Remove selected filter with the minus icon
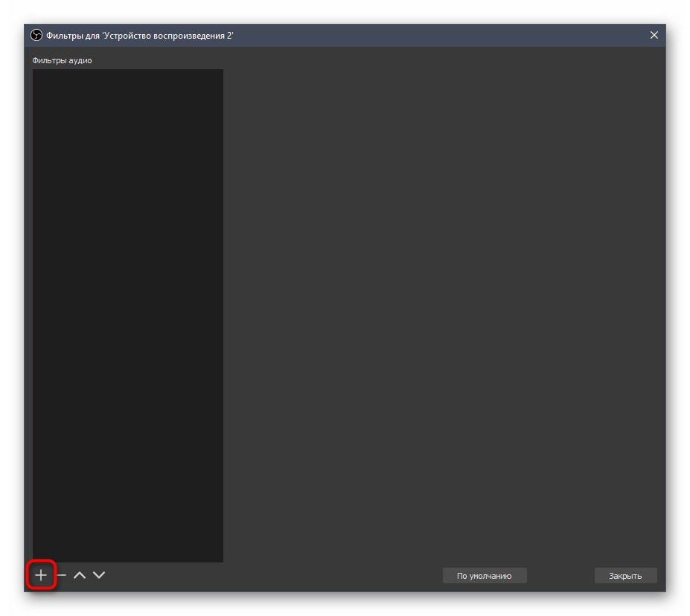 (62, 575)
